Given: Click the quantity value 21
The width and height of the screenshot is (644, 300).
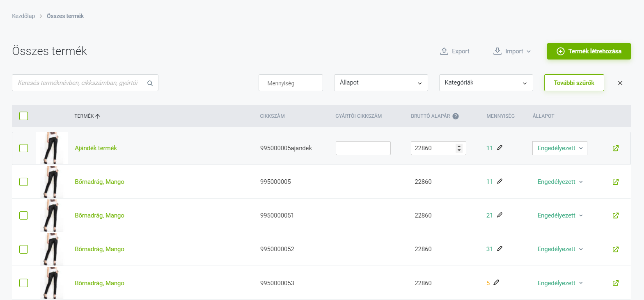Looking at the screenshot, I should click(490, 215).
